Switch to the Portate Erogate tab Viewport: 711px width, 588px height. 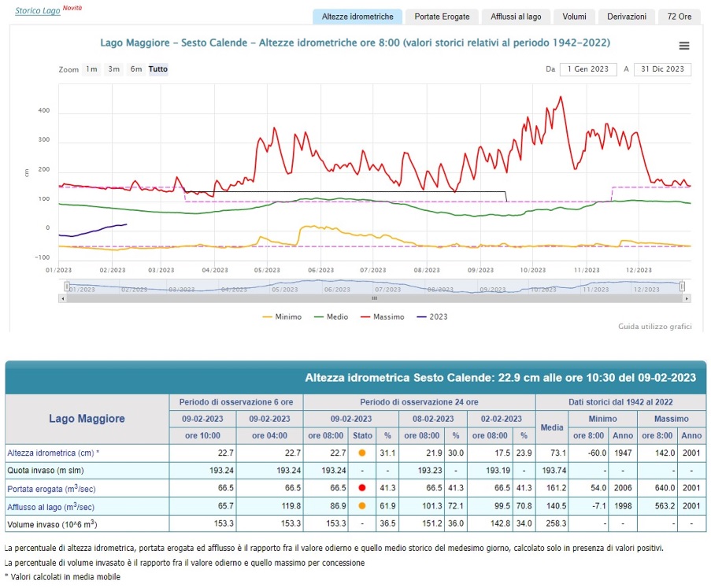(444, 17)
